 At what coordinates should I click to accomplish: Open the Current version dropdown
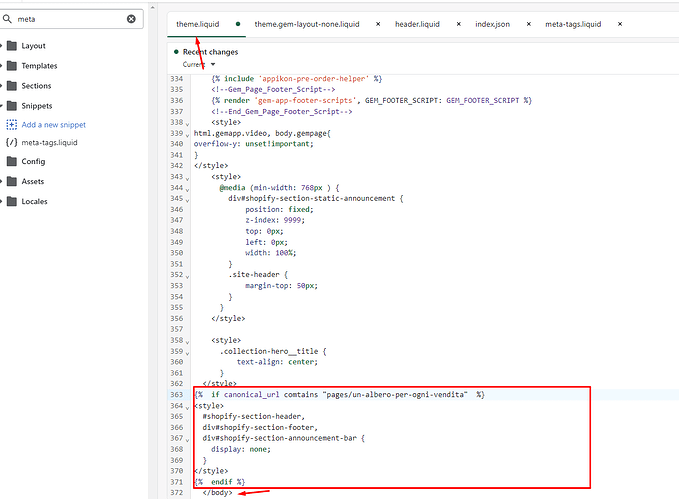199,65
